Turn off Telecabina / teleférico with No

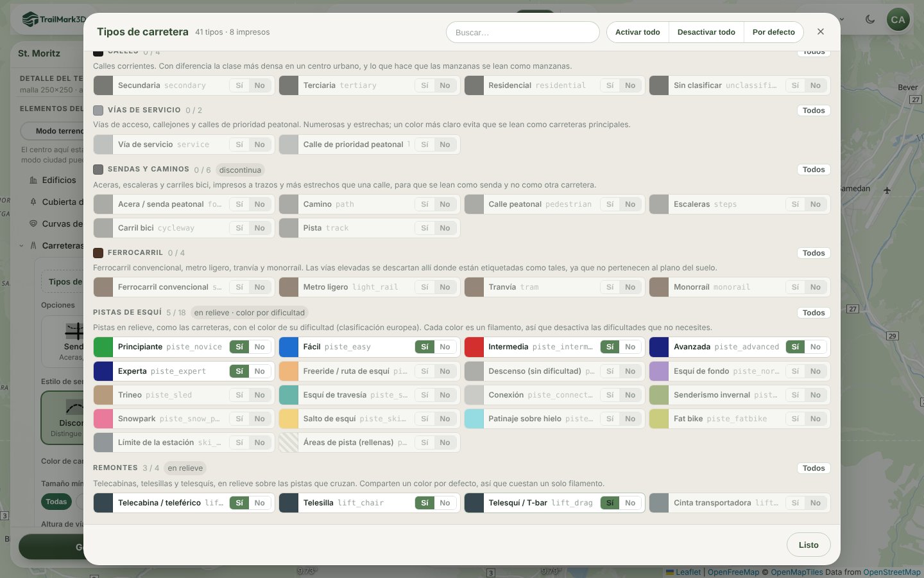[259, 503]
